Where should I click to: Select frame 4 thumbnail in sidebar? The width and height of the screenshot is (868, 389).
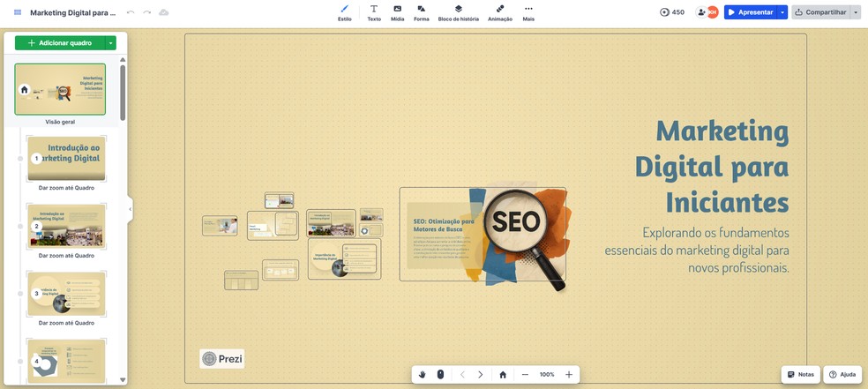[x=66, y=362]
